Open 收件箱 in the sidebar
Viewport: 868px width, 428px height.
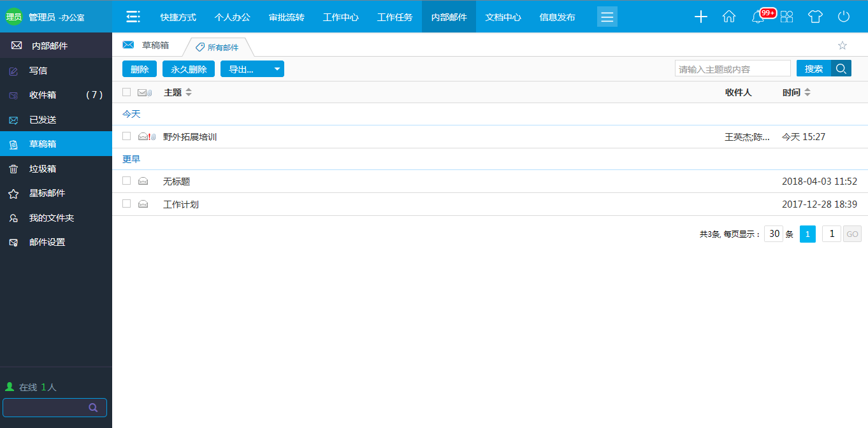[43, 95]
